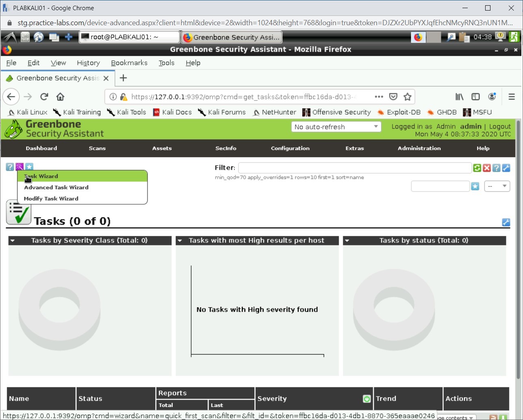Open the No auto-refresh dropdown
The height and width of the screenshot is (420, 523).
(x=336, y=127)
